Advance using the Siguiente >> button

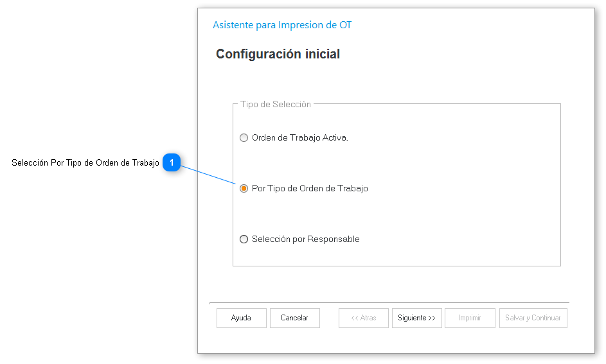tap(416, 318)
